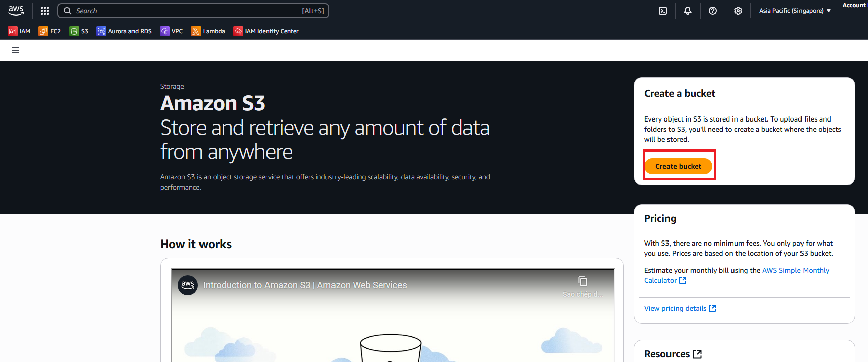The image size is (868, 362).
Task: Open VPC favorite shortcut
Action: (x=172, y=31)
